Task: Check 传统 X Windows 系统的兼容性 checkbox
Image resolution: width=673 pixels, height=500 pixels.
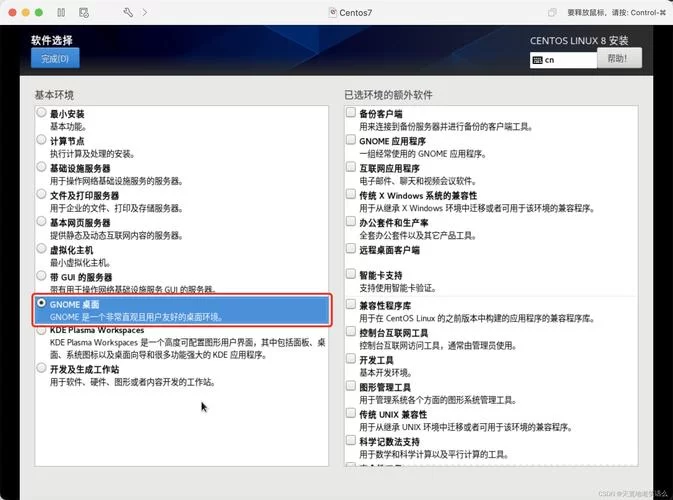Action: (x=351, y=194)
